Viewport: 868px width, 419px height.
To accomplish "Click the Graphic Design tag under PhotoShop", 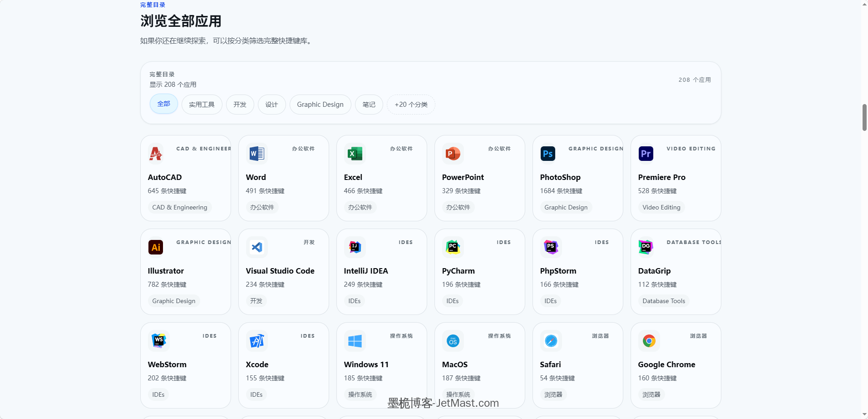I will point(566,207).
